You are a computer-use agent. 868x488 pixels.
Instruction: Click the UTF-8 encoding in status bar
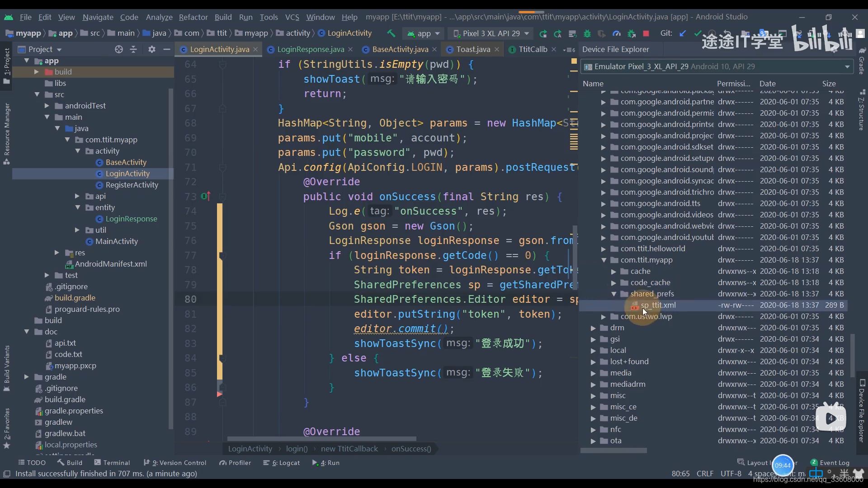pyautogui.click(x=731, y=474)
